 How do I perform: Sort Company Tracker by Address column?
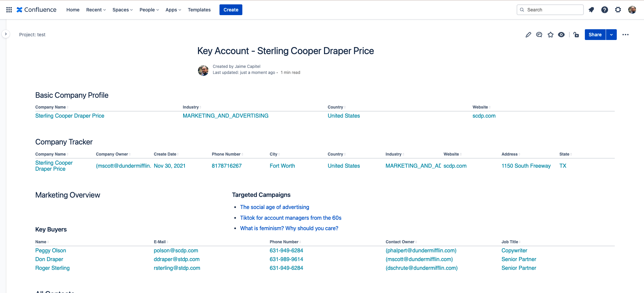click(511, 154)
